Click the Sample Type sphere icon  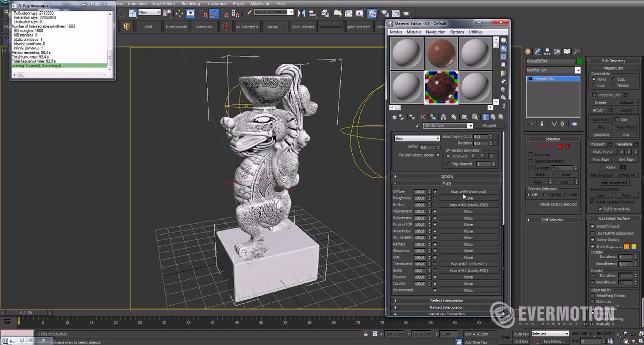[x=503, y=41]
